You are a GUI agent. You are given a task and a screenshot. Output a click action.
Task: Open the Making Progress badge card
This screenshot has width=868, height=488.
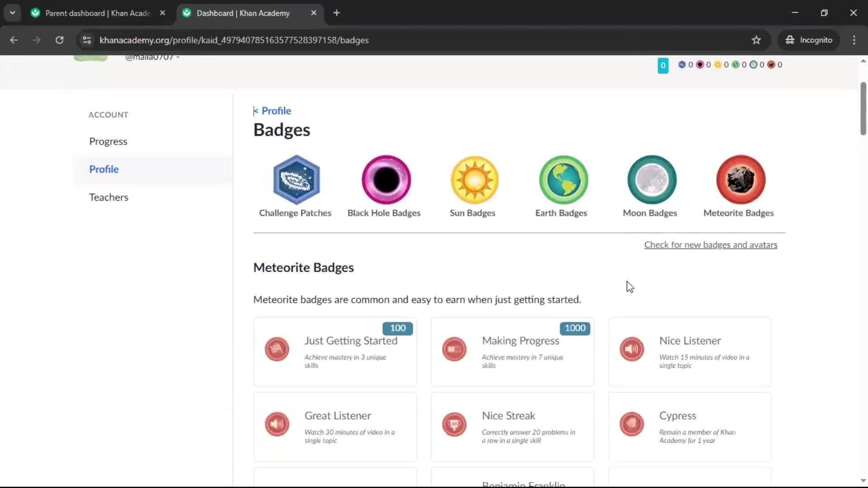pos(512,352)
